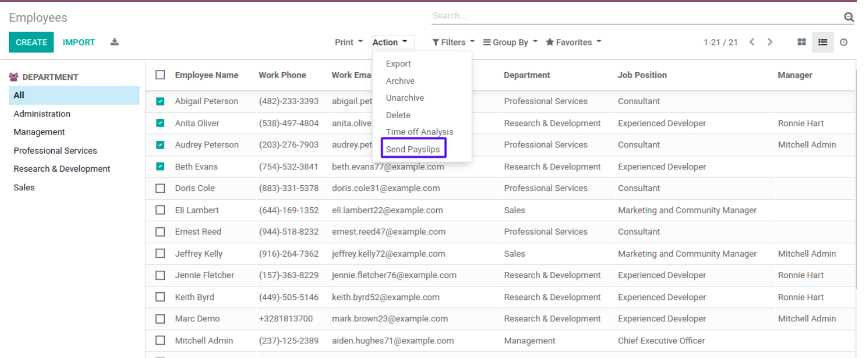Uncheck Abigail Peterson's row checkbox
Viewport: 868px width, 358px height.
tap(160, 101)
